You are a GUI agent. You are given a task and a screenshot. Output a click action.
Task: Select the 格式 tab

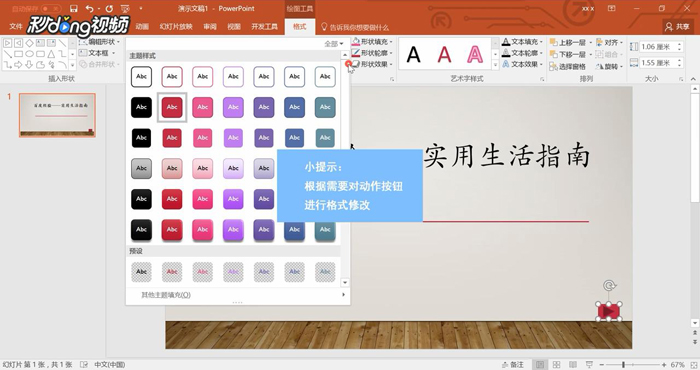coord(300,26)
